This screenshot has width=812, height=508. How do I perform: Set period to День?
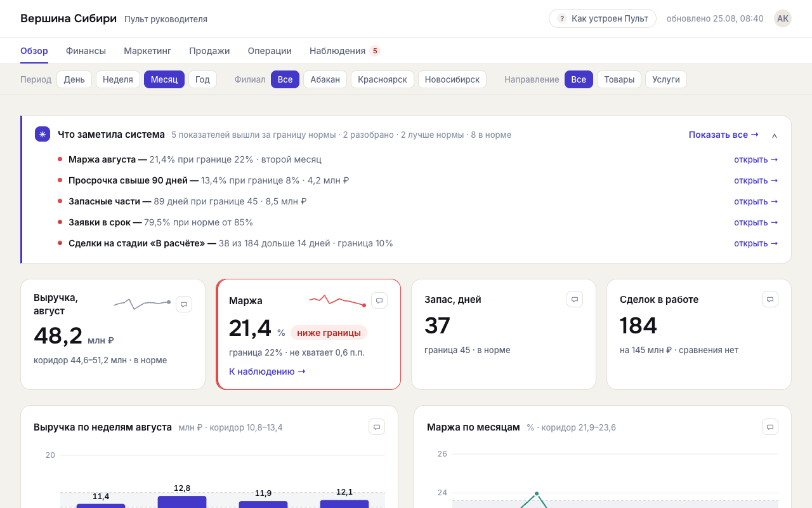pos(74,79)
